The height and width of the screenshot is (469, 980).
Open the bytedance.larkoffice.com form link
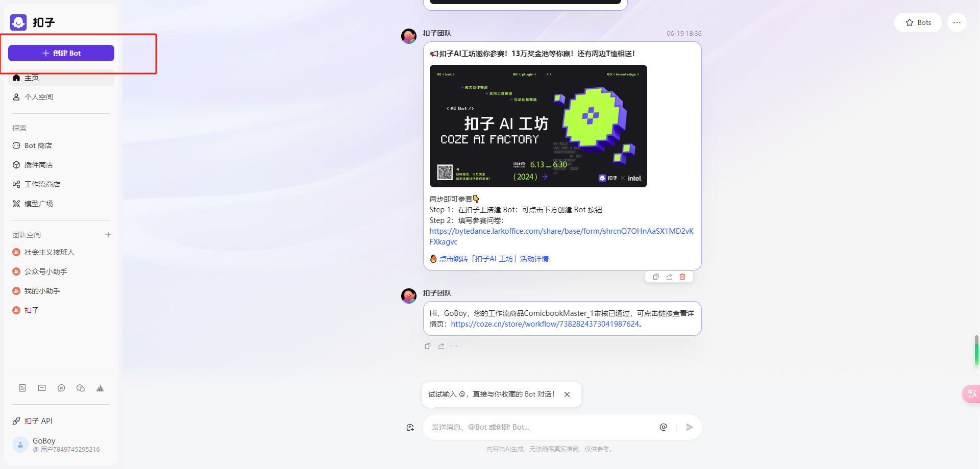pos(561,236)
